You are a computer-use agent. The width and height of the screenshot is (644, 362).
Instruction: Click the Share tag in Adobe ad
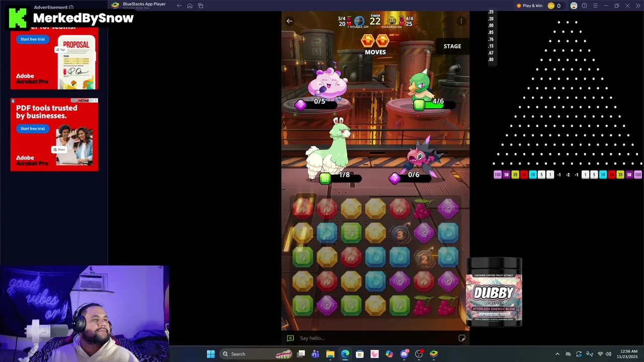click(60, 150)
